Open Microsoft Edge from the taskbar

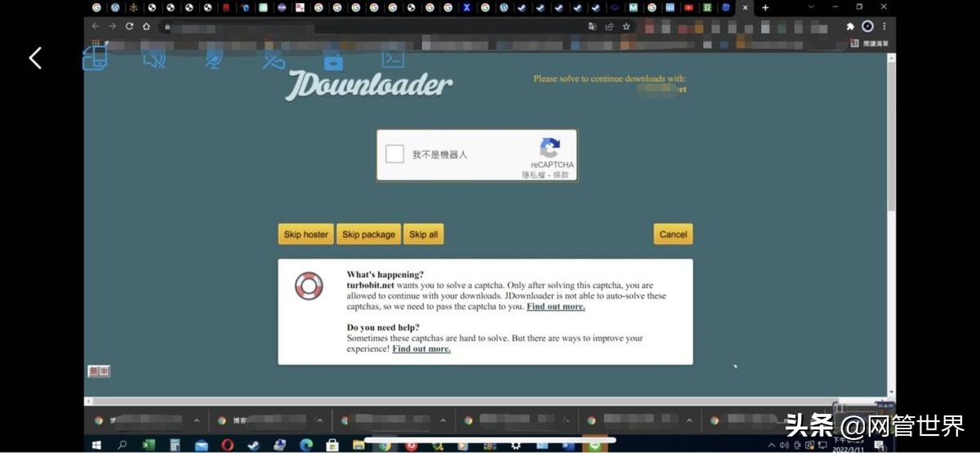click(306, 445)
